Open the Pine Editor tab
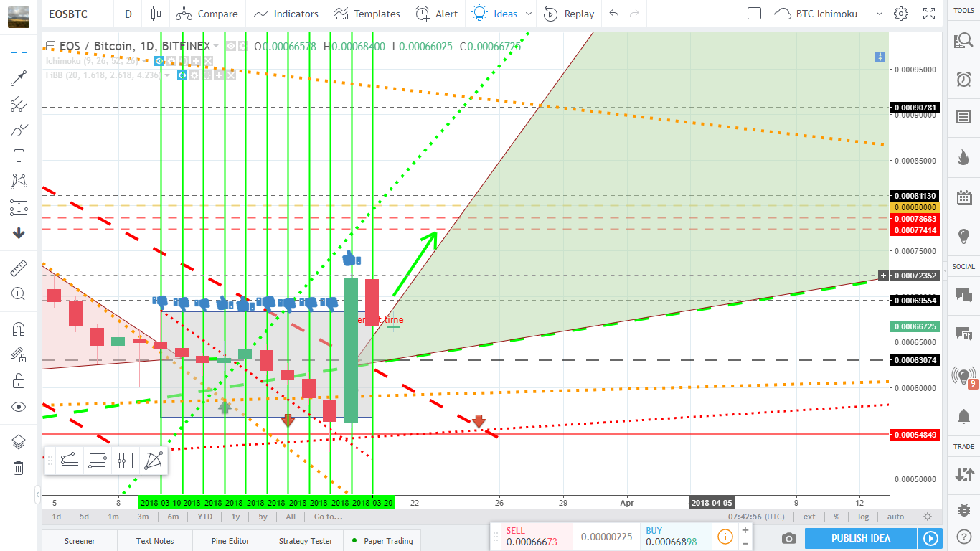 [230, 541]
